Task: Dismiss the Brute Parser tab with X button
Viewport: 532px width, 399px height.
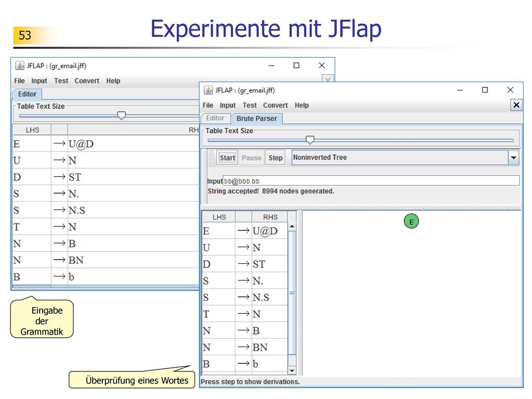Action: tap(516, 105)
